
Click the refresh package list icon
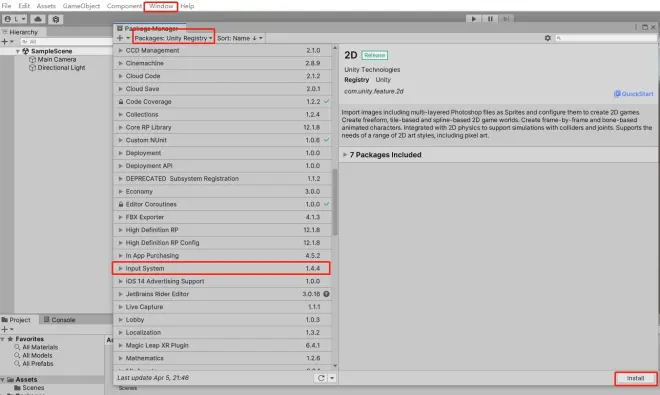pos(321,378)
